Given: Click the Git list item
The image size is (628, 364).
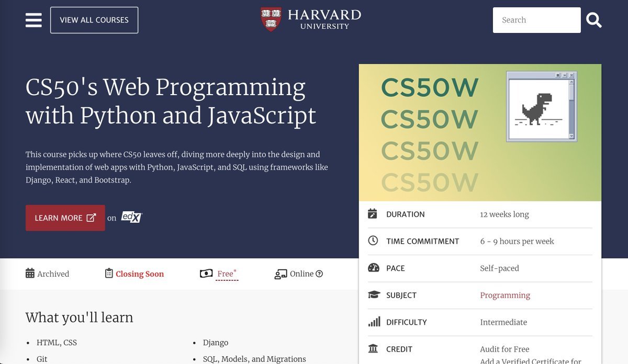Looking at the screenshot, I should 42,359.
